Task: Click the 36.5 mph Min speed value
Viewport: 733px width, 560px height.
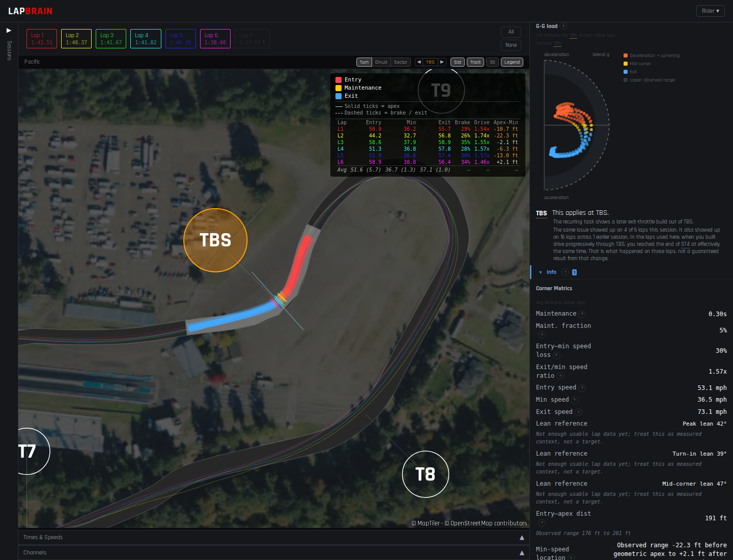Action: [712, 400]
